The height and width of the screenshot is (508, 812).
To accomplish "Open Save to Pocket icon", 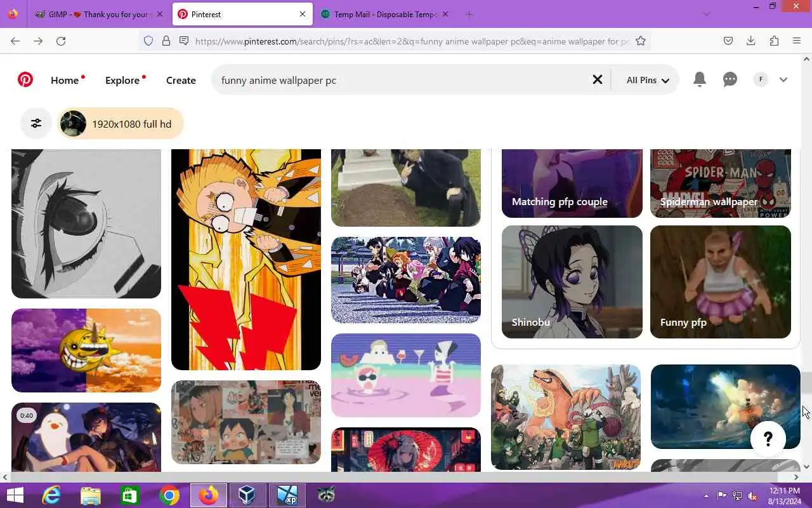I will tap(728, 41).
